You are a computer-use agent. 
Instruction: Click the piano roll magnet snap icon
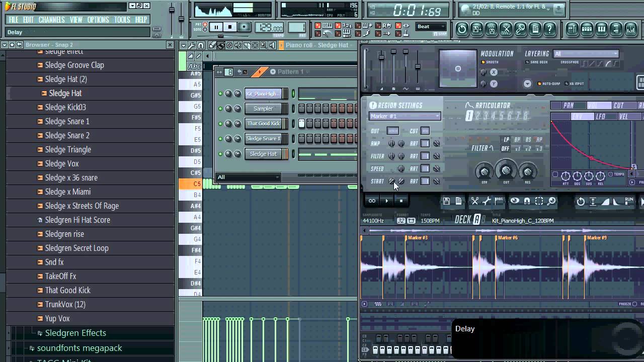tap(201, 45)
